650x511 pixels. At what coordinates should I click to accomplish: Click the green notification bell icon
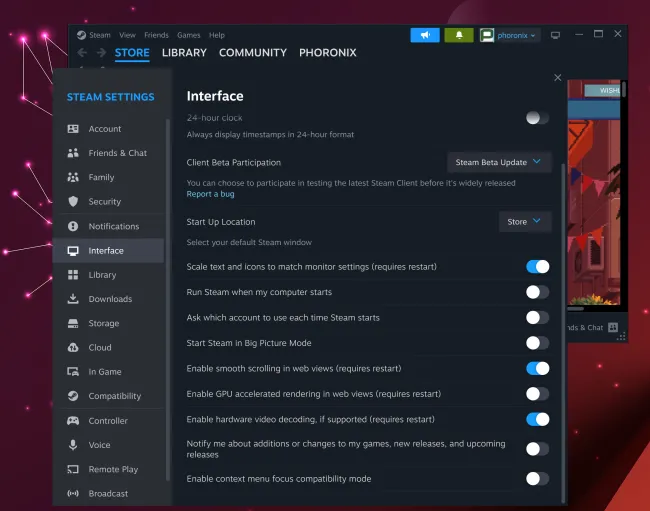click(459, 35)
